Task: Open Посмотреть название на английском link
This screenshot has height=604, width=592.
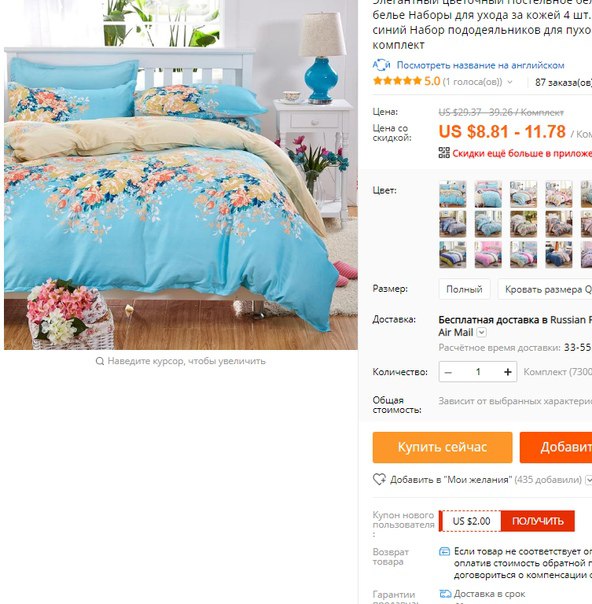Action: point(480,65)
